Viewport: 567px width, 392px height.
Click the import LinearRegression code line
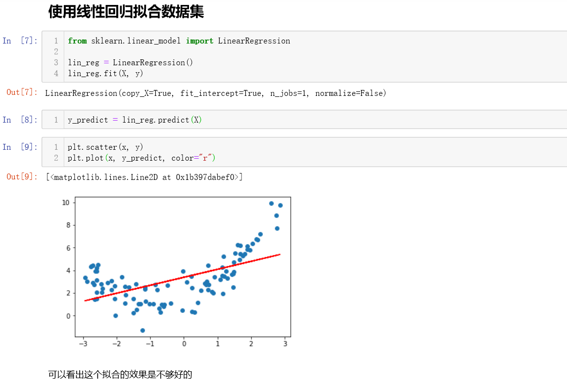[x=179, y=41]
